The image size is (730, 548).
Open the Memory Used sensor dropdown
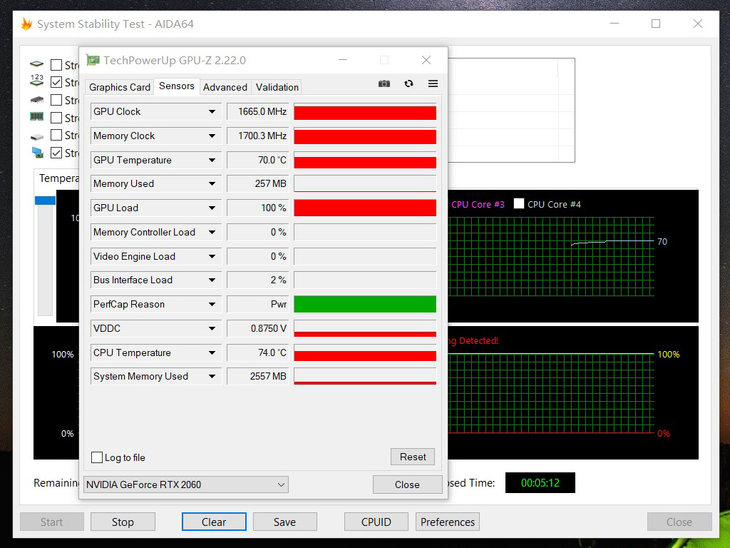click(x=212, y=184)
